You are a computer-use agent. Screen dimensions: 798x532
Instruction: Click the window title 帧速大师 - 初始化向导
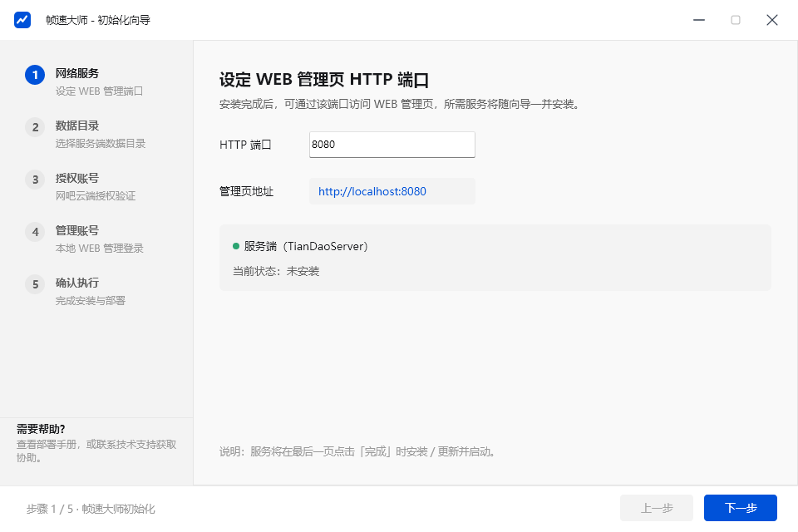point(98,20)
